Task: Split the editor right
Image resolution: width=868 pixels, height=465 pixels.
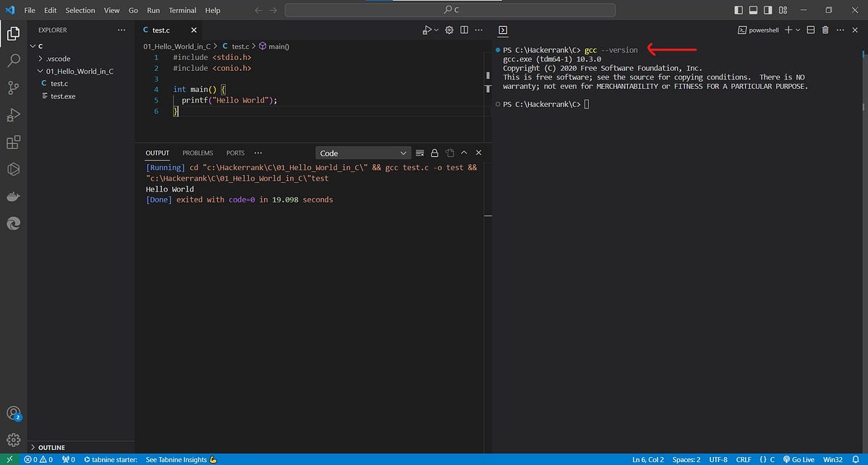Action: tap(464, 30)
